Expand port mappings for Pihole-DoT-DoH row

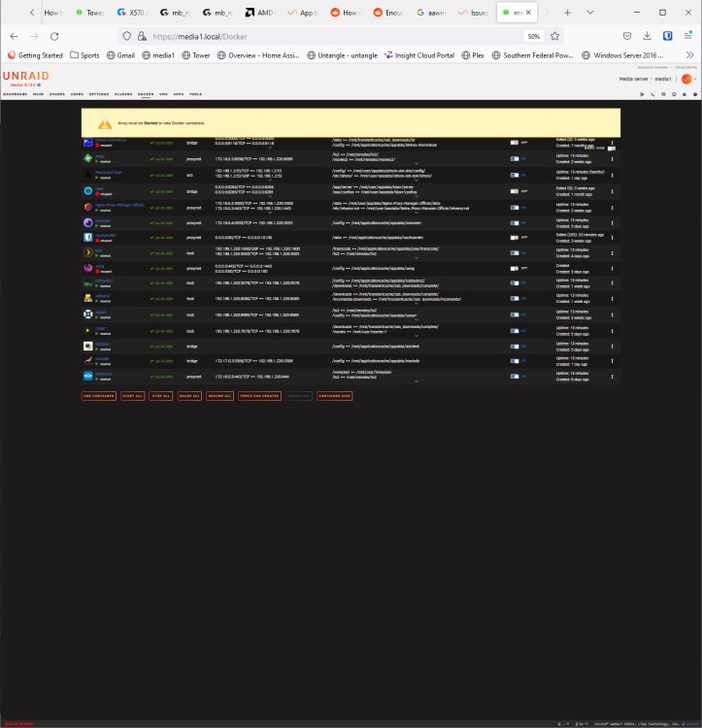coord(270,181)
